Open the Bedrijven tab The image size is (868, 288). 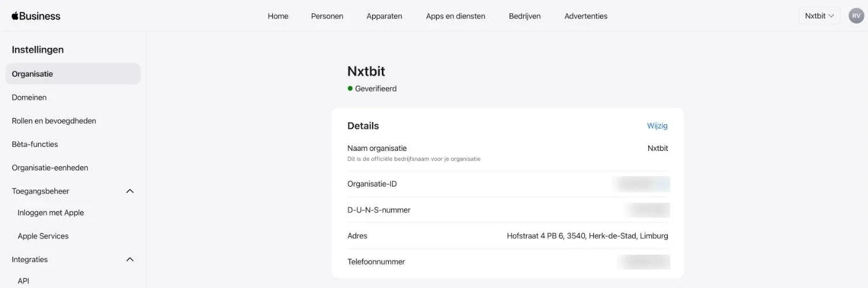tap(525, 16)
